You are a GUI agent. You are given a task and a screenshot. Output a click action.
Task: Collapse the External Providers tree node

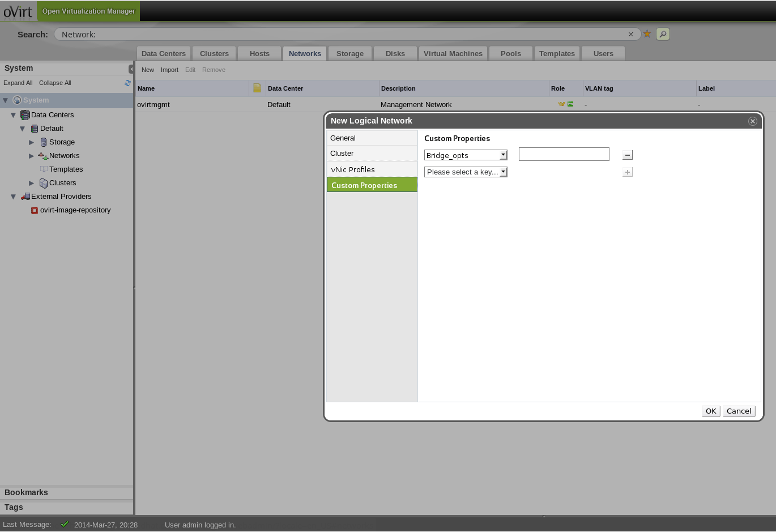click(x=14, y=197)
